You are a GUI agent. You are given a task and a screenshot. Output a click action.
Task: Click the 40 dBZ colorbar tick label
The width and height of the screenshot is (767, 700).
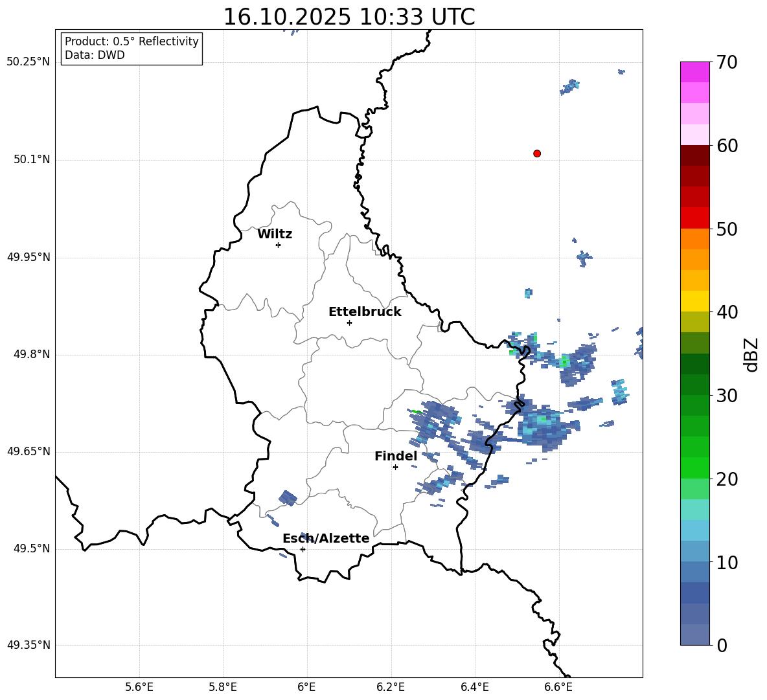tap(727, 312)
